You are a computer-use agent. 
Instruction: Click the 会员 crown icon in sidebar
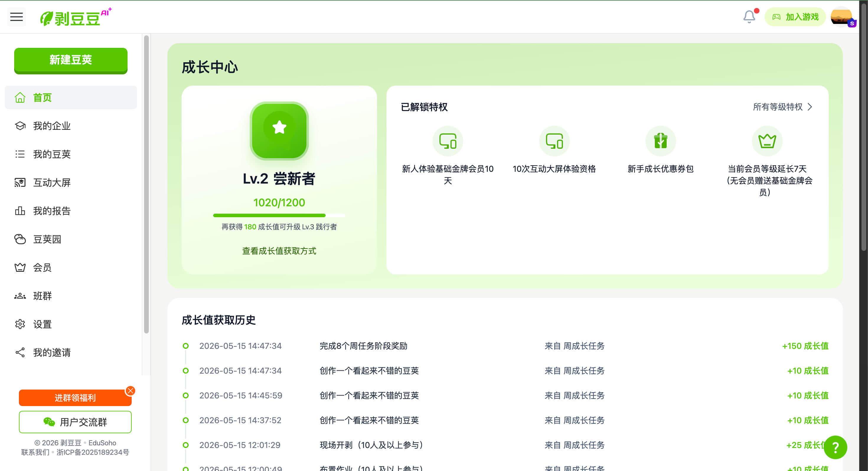click(x=20, y=267)
